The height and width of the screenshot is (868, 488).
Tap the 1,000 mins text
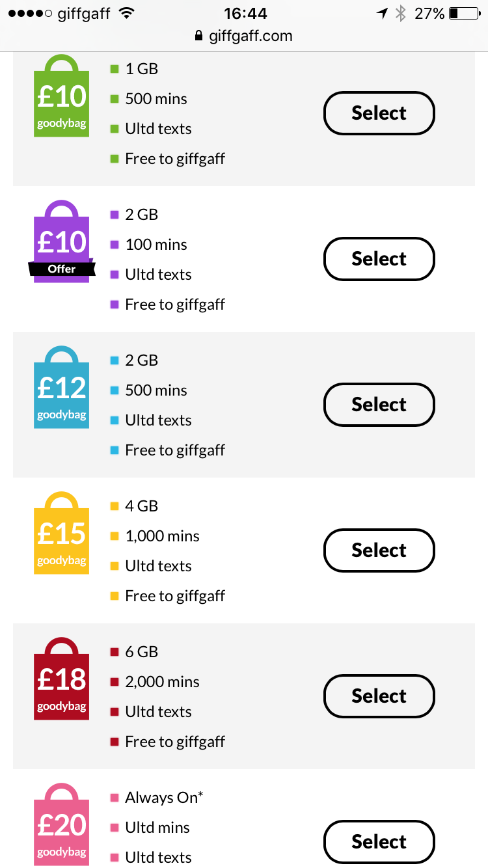[x=162, y=536]
